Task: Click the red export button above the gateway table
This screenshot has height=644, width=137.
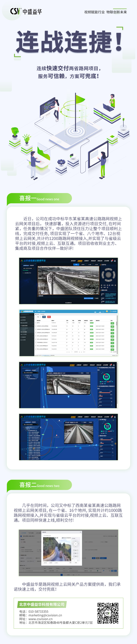Action: (49, 317)
